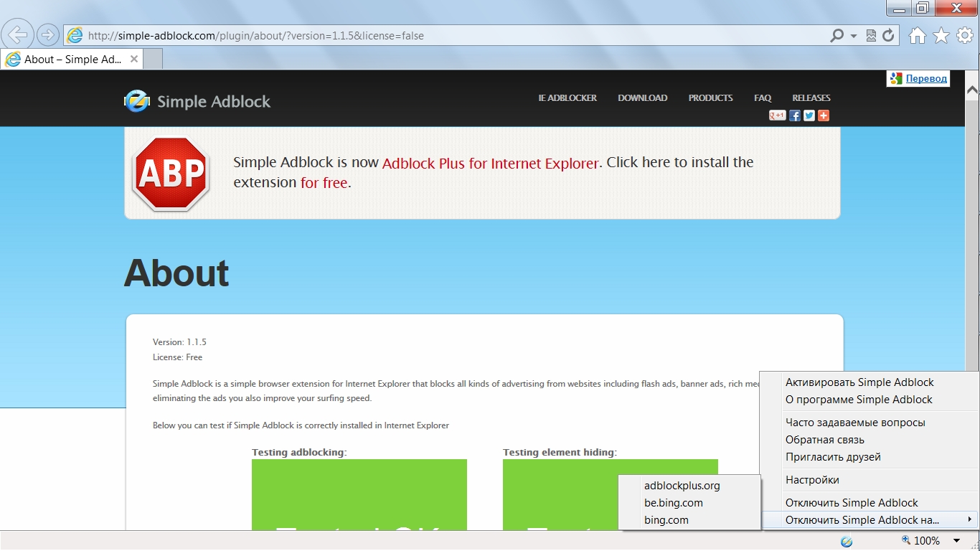Toggle the Compatibility View icon
The image size is (980, 551).
(x=872, y=35)
